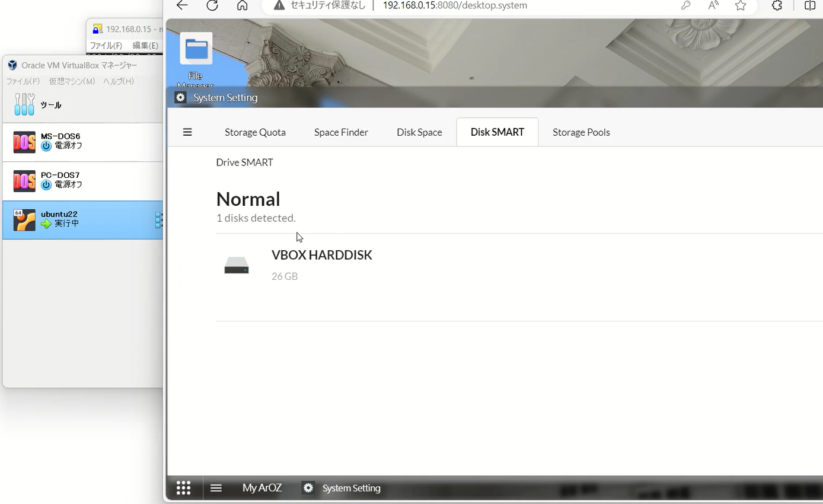Open the Storage Pools tab
This screenshot has height=504, width=823.
[581, 132]
